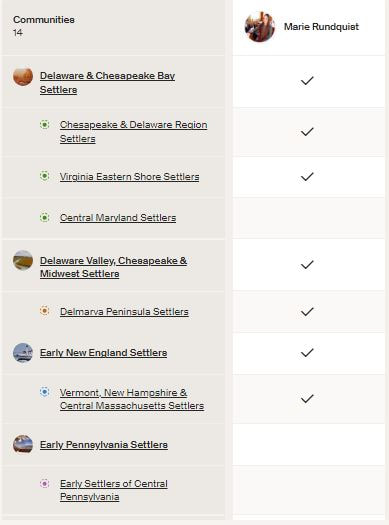This screenshot has width=389, height=525.
Task: Click the blue dot beside Vermont, New Hampshire
Action: click(45, 392)
